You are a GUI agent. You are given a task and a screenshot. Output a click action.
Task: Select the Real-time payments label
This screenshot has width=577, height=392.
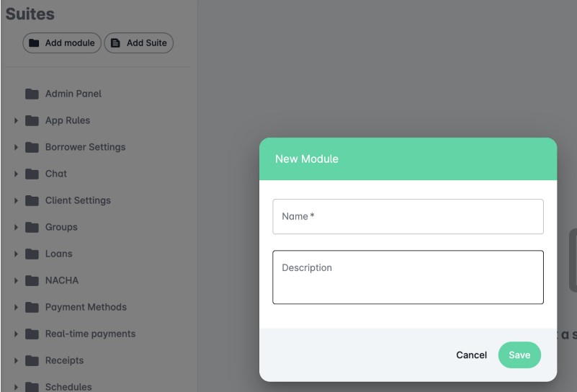tap(90, 334)
